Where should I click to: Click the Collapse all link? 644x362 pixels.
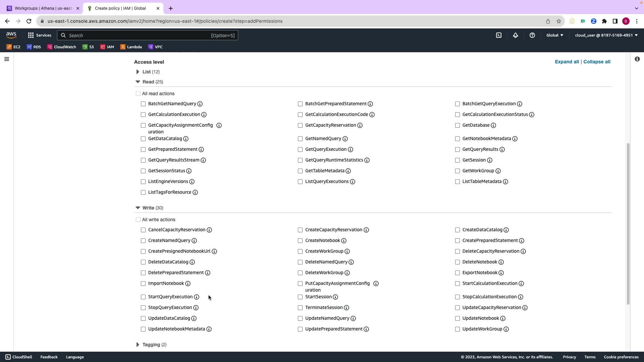click(597, 62)
